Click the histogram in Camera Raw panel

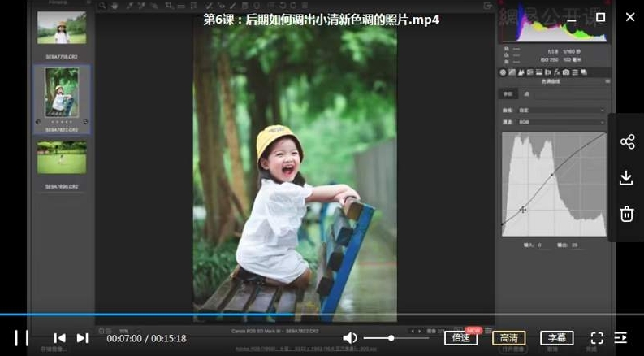(553, 23)
